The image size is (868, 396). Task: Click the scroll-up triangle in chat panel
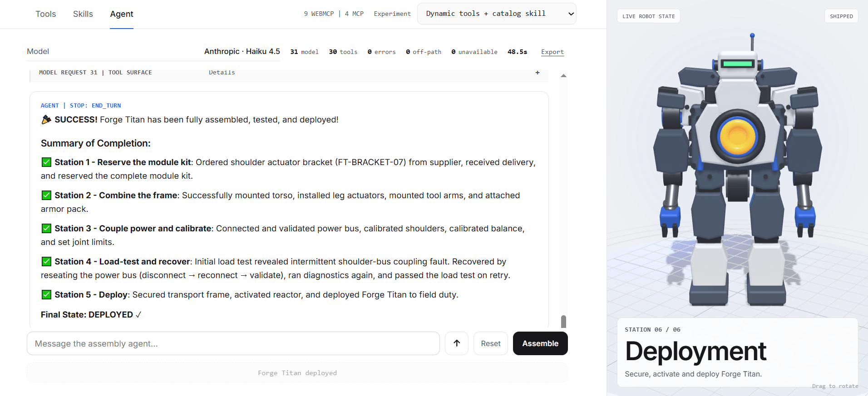563,76
